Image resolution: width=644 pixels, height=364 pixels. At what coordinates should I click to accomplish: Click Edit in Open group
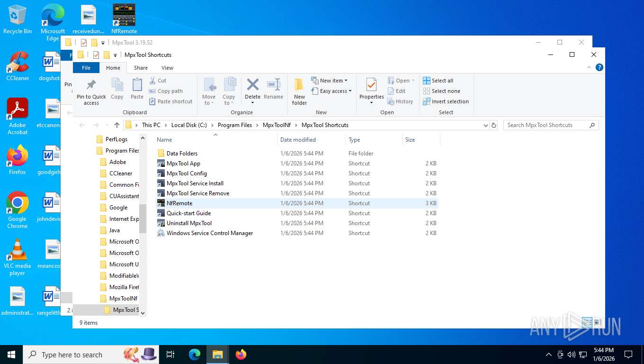pyautogui.click(x=396, y=91)
